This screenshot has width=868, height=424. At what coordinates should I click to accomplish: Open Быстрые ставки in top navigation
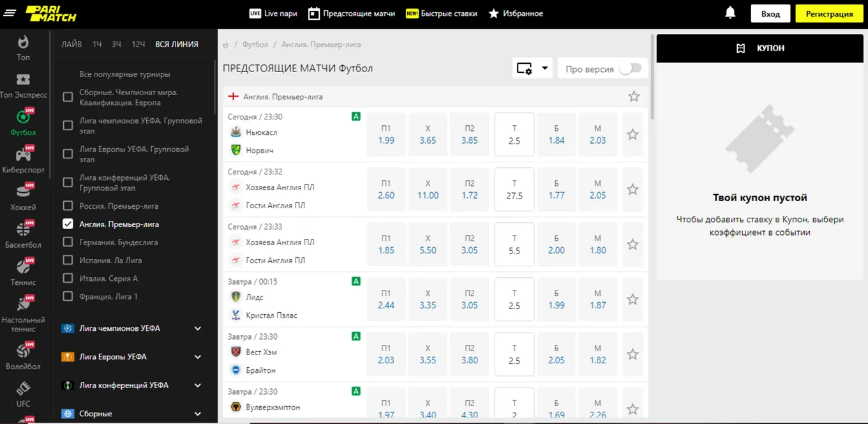tap(442, 13)
